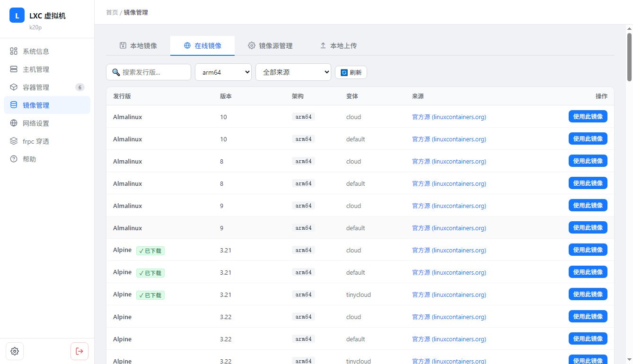Open source link for Alpine 3.22 default
Image resolution: width=633 pixels, height=364 pixels.
click(x=449, y=339)
